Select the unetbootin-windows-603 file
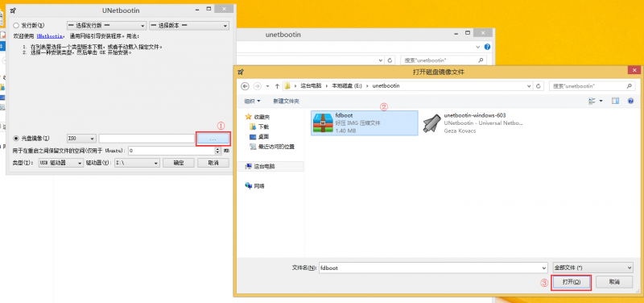Image resolution: width=644 pixels, height=303 pixels. (x=473, y=123)
